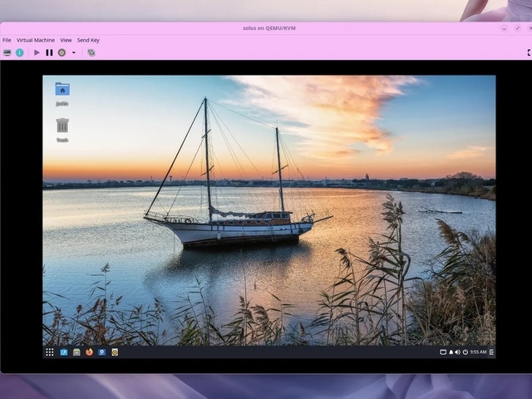Minimize the QEMU/KVM viewer window

(x=505, y=28)
